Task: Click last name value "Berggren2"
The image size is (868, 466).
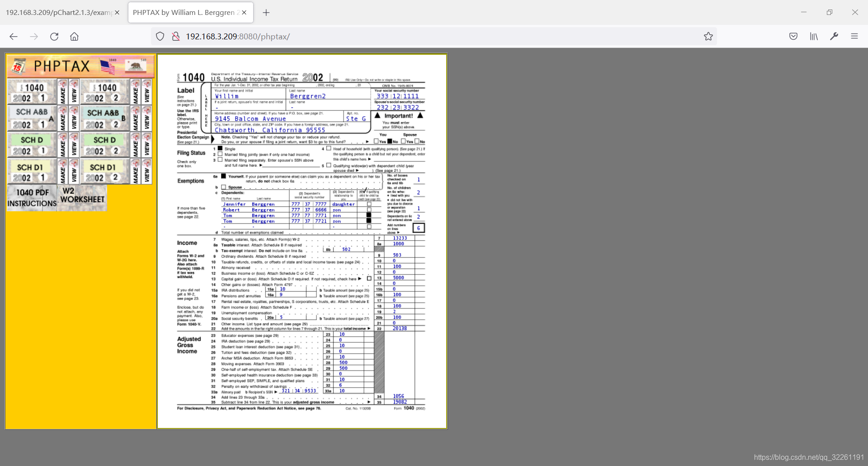Action: (x=308, y=96)
